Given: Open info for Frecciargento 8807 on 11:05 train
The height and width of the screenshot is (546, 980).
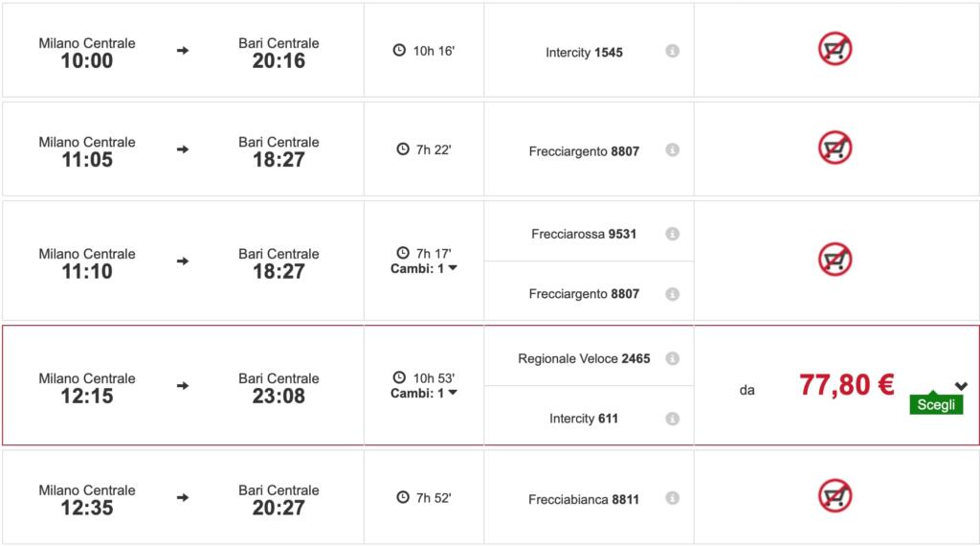Looking at the screenshot, I should click(x=672, y=150).
